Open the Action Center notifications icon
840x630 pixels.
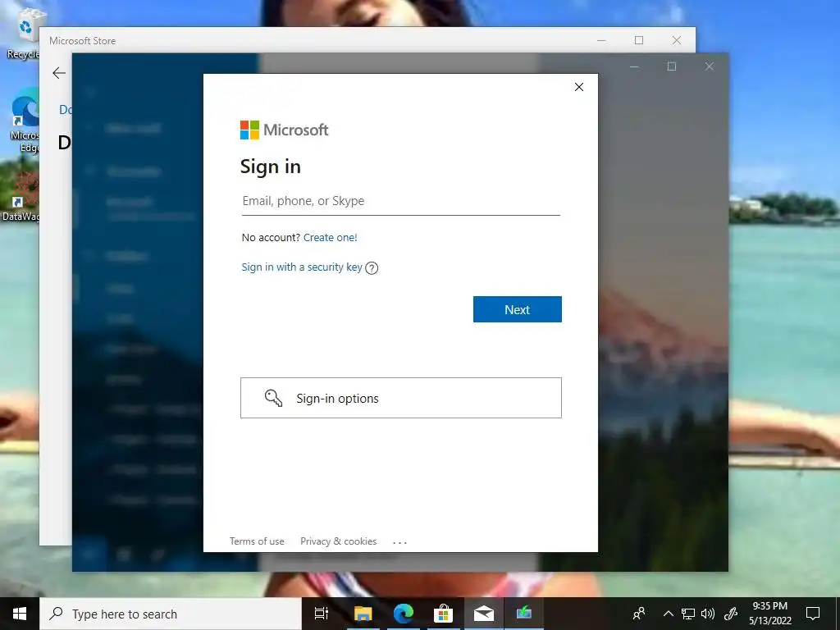tap(813, 614)
